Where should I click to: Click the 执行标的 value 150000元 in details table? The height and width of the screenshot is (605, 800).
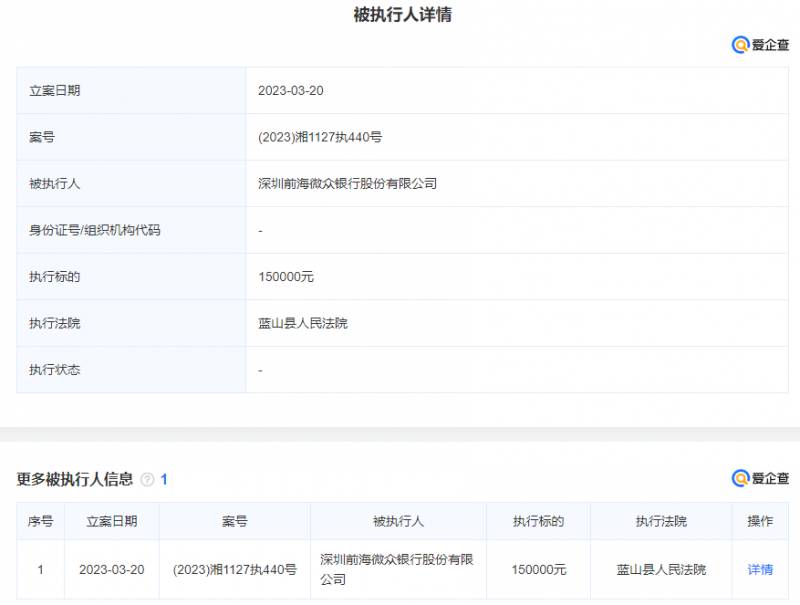coord(286,277)
